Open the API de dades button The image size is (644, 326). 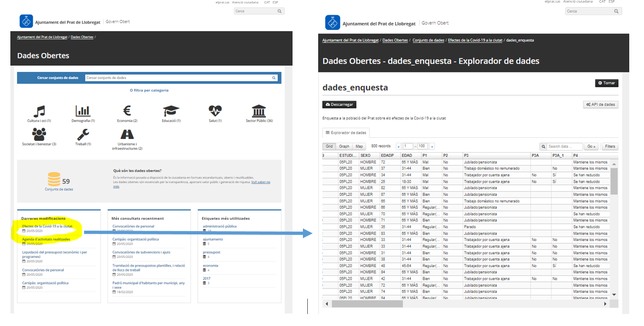pyautogui.click(x=600, y=105)
